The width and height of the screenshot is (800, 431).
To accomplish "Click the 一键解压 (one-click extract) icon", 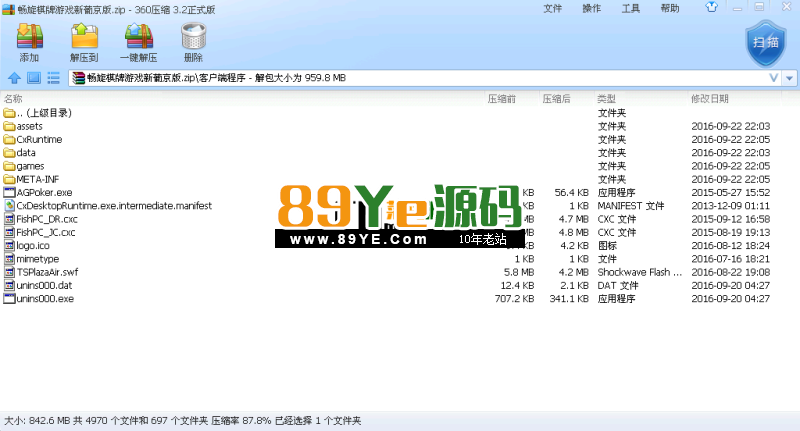I will point(139,37).
